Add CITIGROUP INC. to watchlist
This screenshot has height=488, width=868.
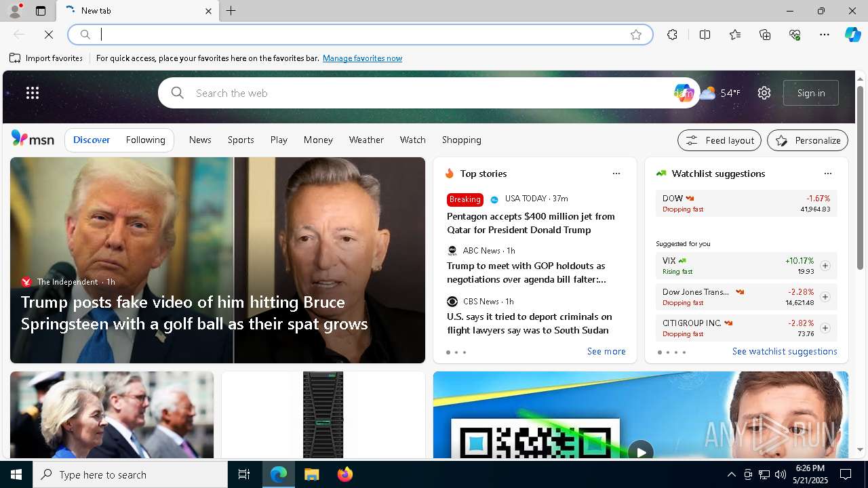(825, 328)
